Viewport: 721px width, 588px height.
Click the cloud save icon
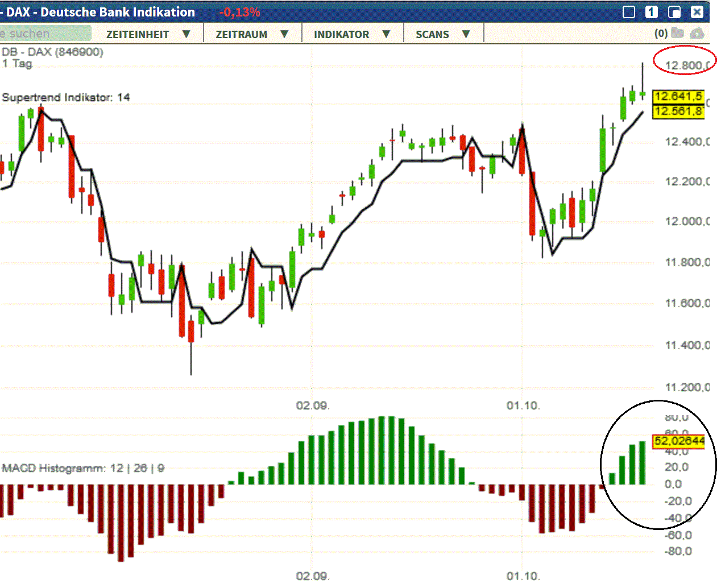pyautogui.click(x=697, y=34)
